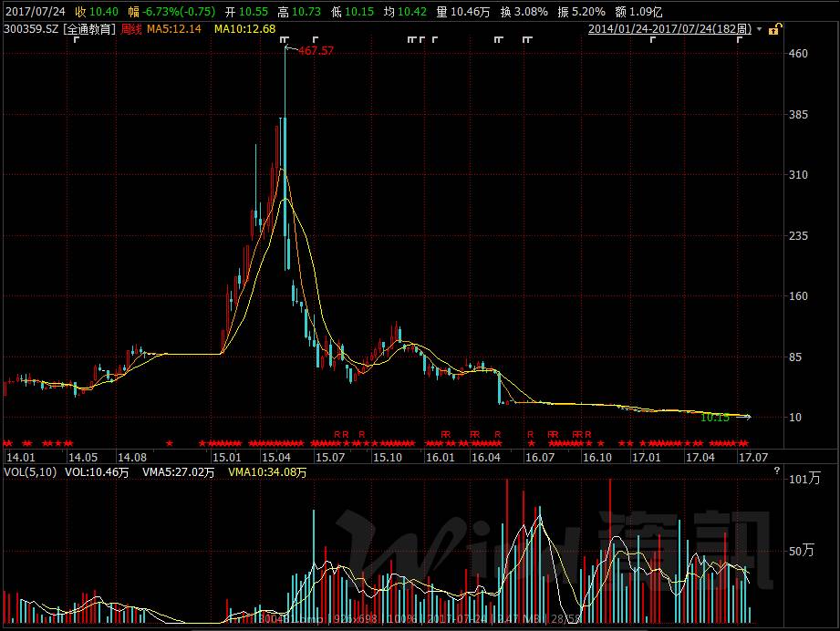Click low price 低 10.15 in header
This screenshot has height=631, width=840.
click(352, 11)
